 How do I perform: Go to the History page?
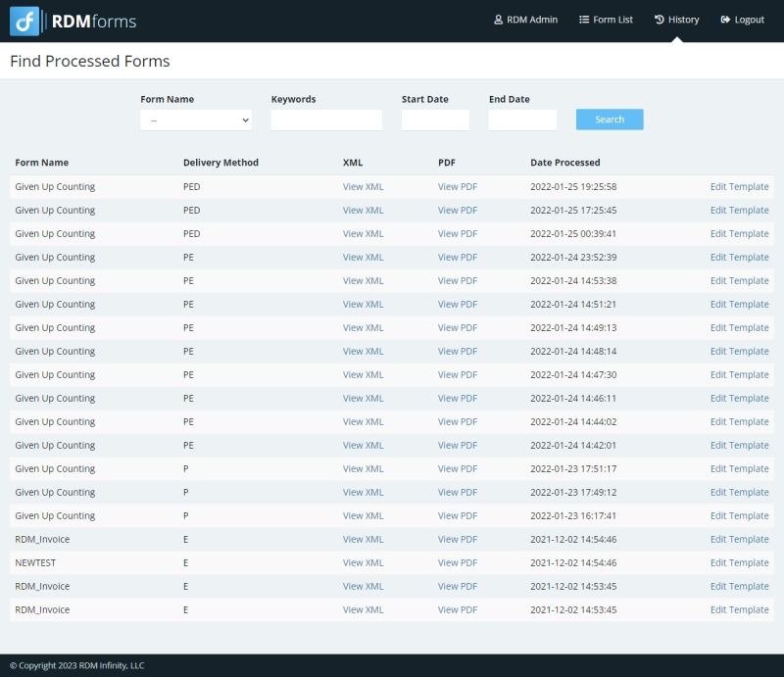click(x=679, y=19)
